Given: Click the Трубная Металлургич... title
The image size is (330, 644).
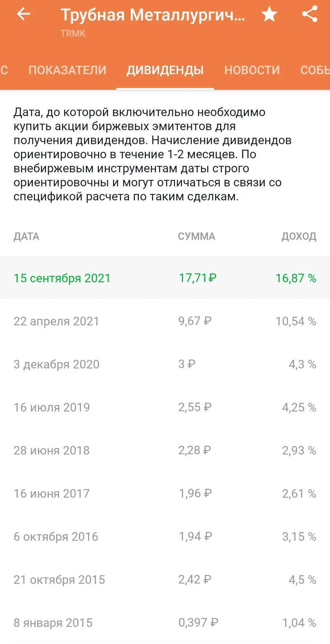Looking at the screenshot, I should pyautogui.click(x=153, y=15).
